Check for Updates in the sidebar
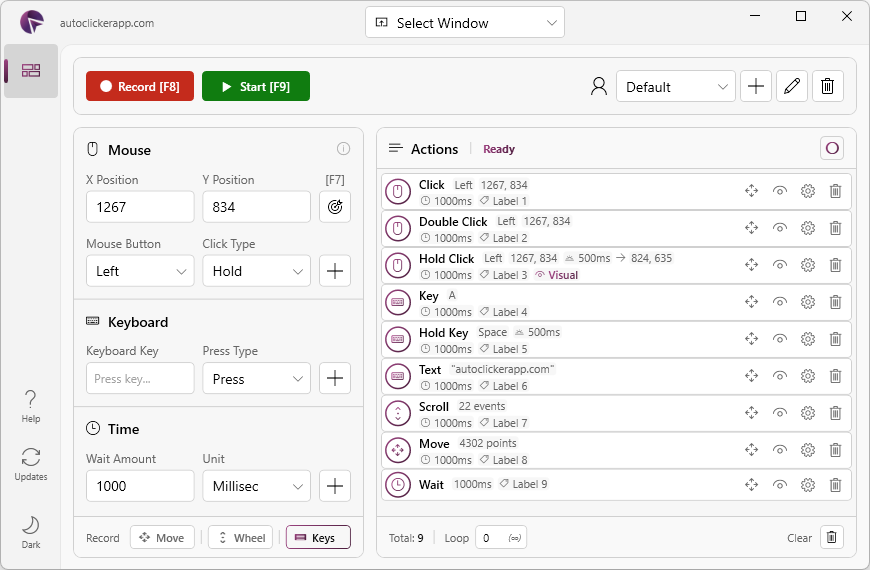Viewport: 870px width, 570px height. pyautogui.click(x=31, y=465)
